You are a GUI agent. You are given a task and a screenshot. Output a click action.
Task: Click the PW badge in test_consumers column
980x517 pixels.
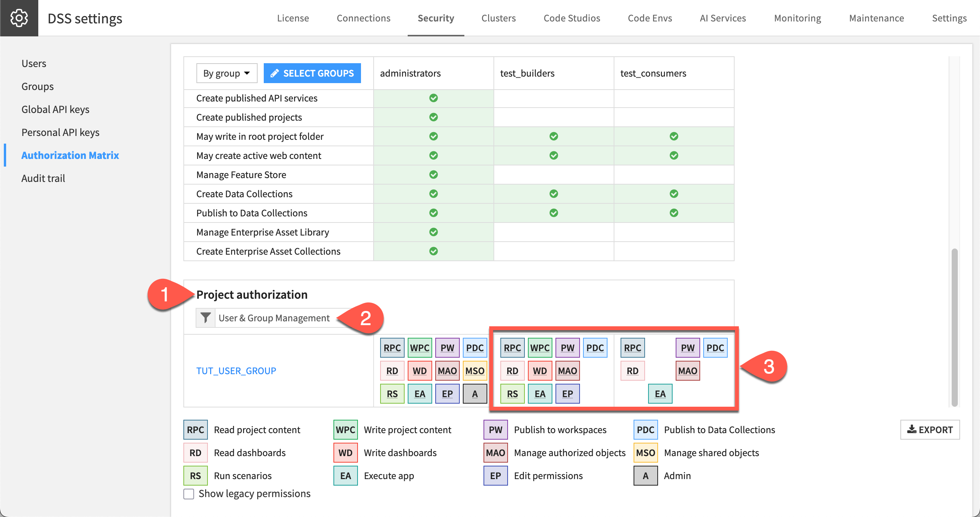pos(688,348)
